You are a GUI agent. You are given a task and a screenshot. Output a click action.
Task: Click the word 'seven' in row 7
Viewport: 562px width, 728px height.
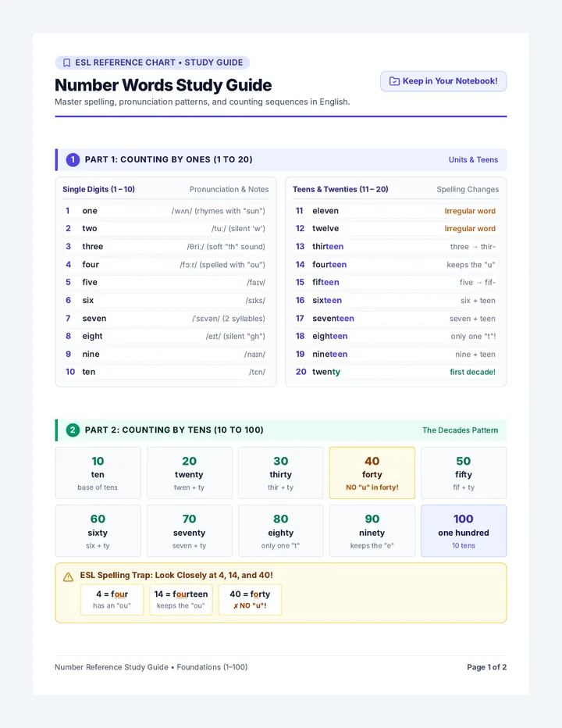click(x=94, y=319)
